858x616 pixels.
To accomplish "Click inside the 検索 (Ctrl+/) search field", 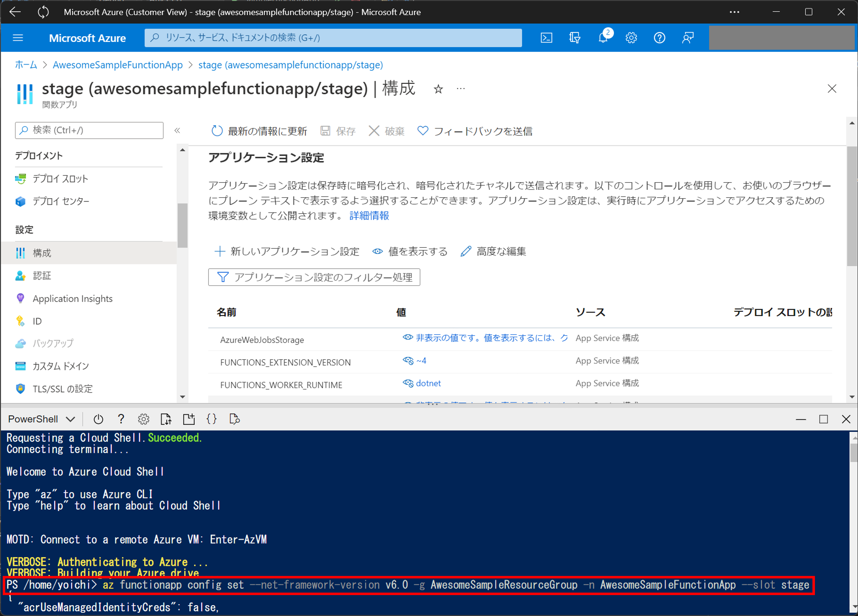I will [89, 130].
